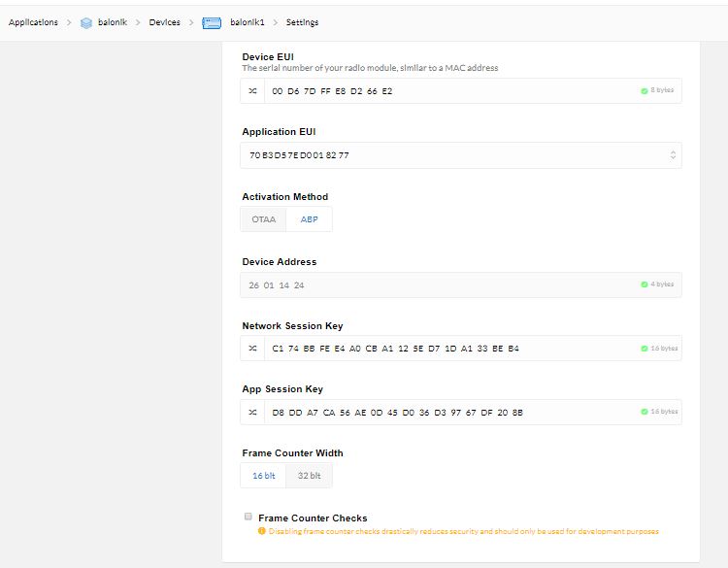Click the green check on Device Address field
Viewport: 728px width, 568px height.
point(644,284)
